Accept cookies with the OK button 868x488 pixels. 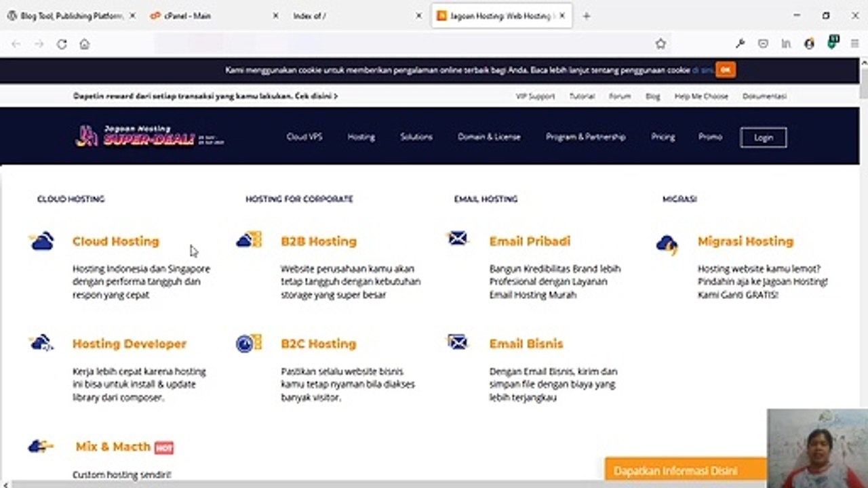726,70
